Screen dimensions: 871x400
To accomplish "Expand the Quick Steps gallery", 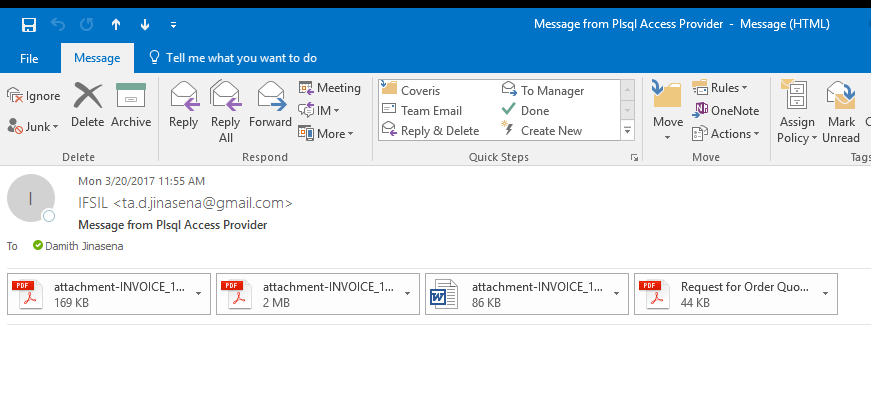I will 627,130.
